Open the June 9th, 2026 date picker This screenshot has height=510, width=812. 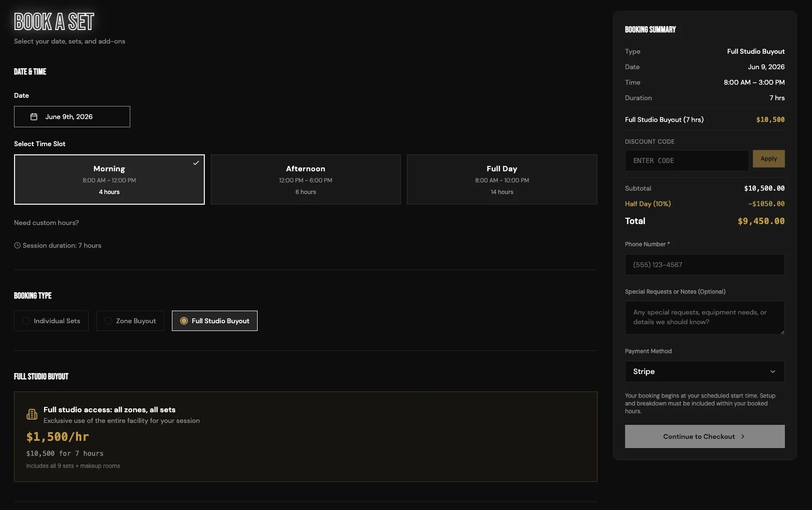point(72,117)
